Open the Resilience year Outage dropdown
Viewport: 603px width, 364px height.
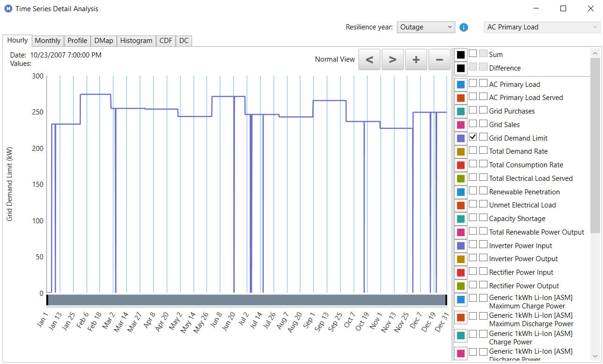tap(425, 27)
